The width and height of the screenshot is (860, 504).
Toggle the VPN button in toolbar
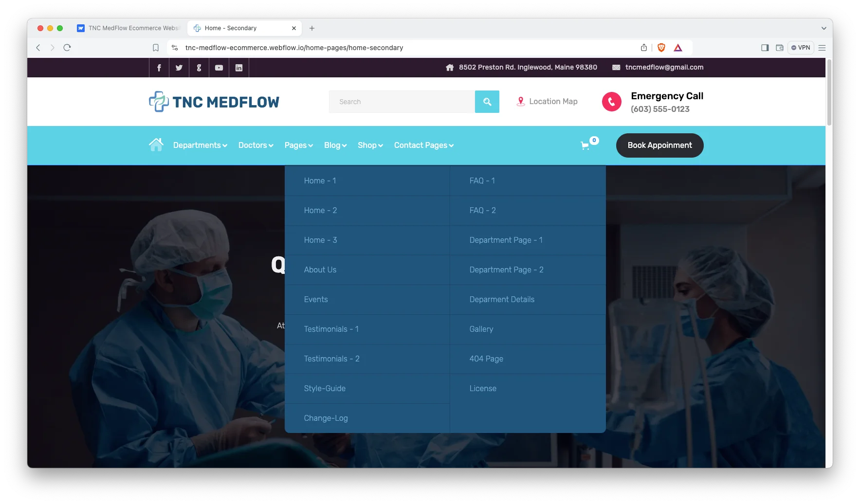click(x=801, y=48)
